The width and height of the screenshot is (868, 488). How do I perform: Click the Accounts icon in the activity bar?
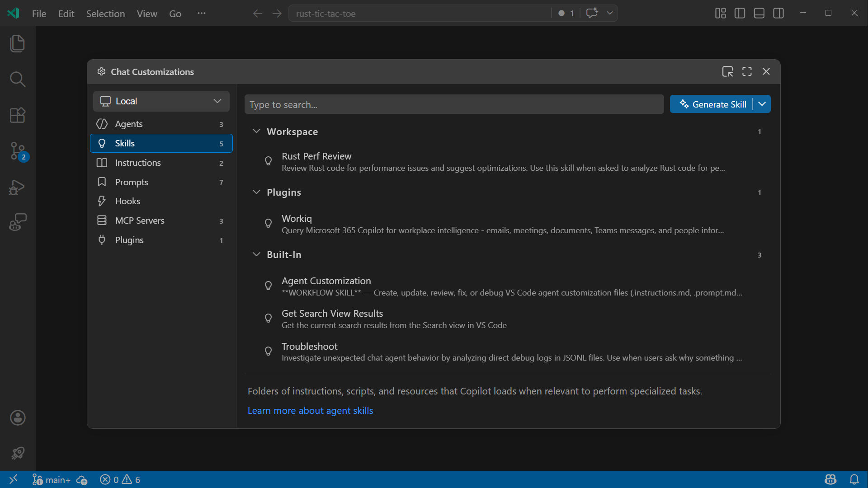tap(17, 418)
